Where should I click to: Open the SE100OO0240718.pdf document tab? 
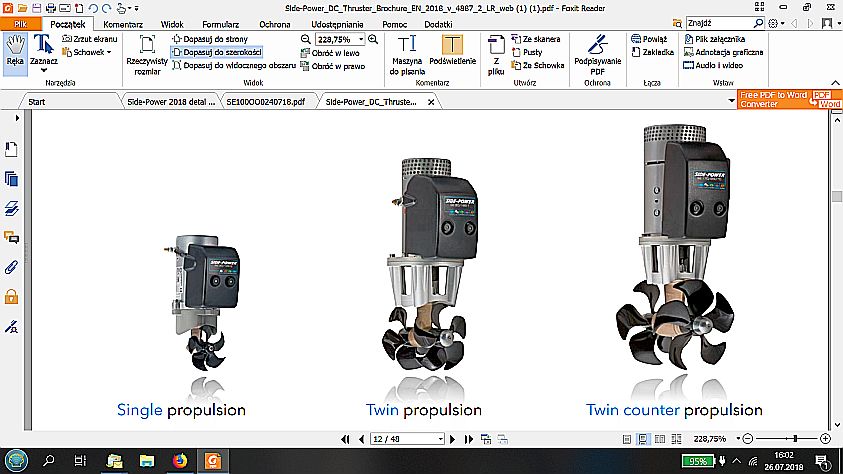tap(266, 102)
